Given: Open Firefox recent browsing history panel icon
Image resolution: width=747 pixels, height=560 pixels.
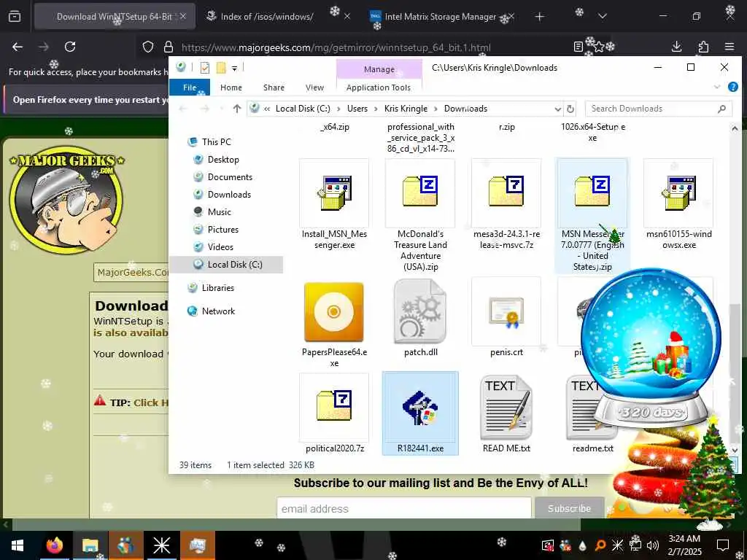Looking at the screenshot, I should [x=15, y=17].
